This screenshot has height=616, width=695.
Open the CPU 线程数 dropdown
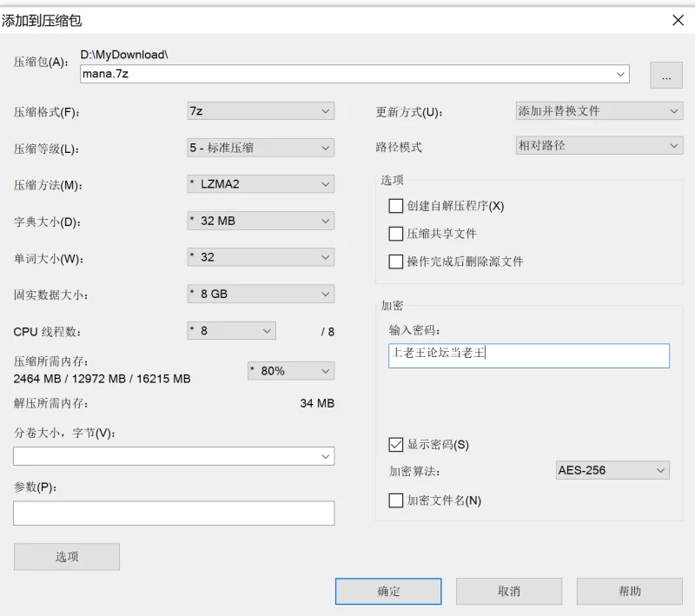point(231,331)
